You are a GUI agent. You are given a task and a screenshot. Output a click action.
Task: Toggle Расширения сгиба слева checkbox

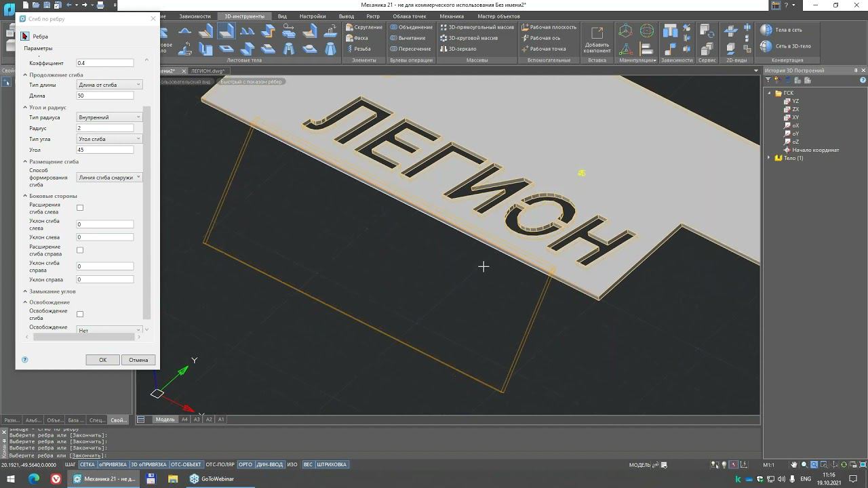80,208
